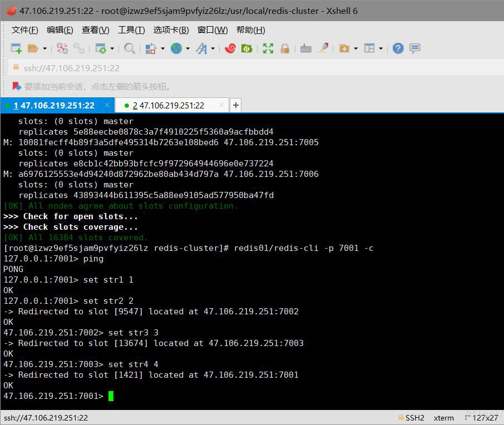Expand the globe encoding dropdown arrow
Viewport: 504px width, 425px height.
pos(187,49)
